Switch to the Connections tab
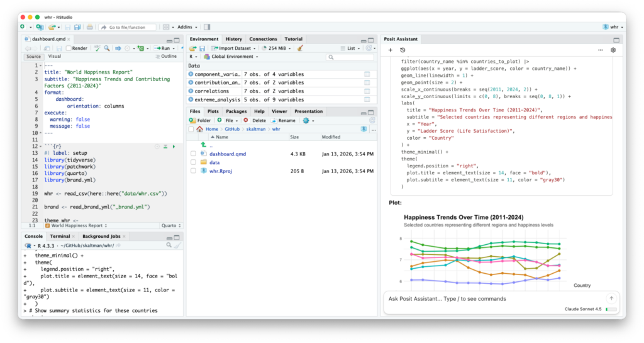 (x=263, y=39)
